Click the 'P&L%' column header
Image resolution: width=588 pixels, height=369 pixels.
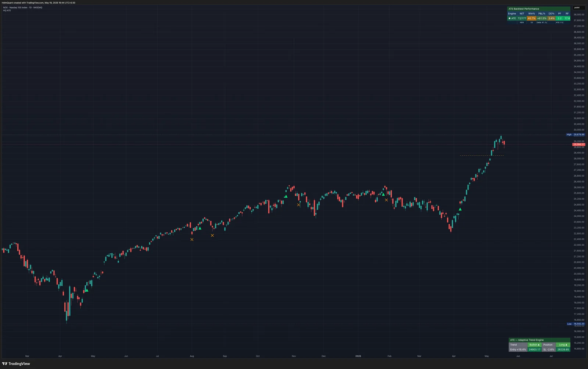tap(542, 14)
